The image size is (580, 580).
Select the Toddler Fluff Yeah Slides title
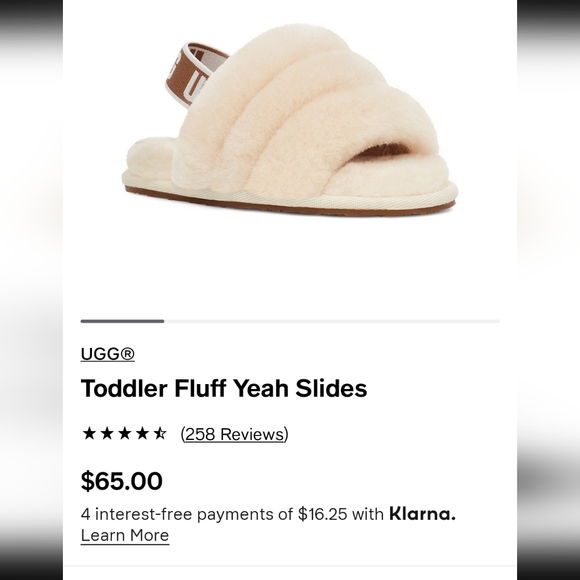pos(224,388)
